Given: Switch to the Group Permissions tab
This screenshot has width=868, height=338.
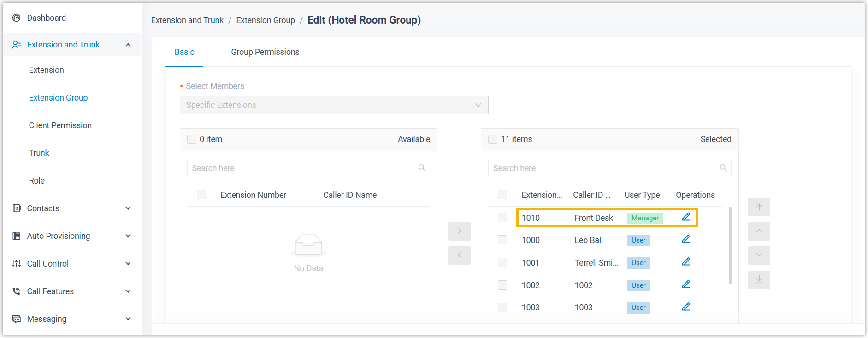Looking at the screenshot, I should pos(265,52).
